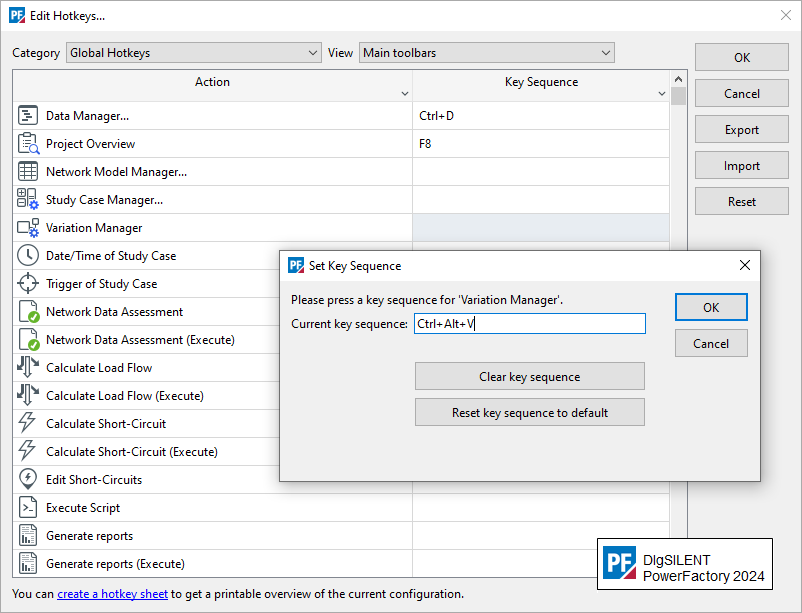Click Cancel in the Edit Hotkeys window
This screenshot has width=802, height=613.
(x=742, y=93)
